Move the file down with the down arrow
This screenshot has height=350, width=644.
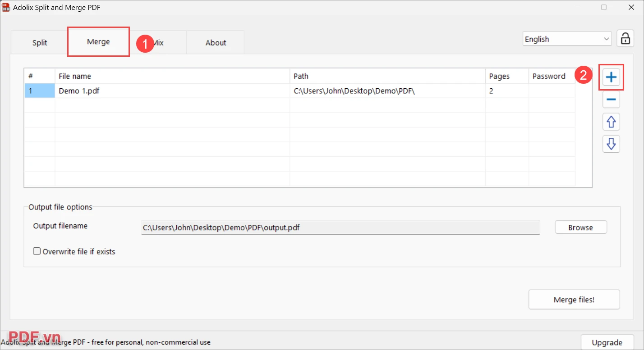(611, 144)
